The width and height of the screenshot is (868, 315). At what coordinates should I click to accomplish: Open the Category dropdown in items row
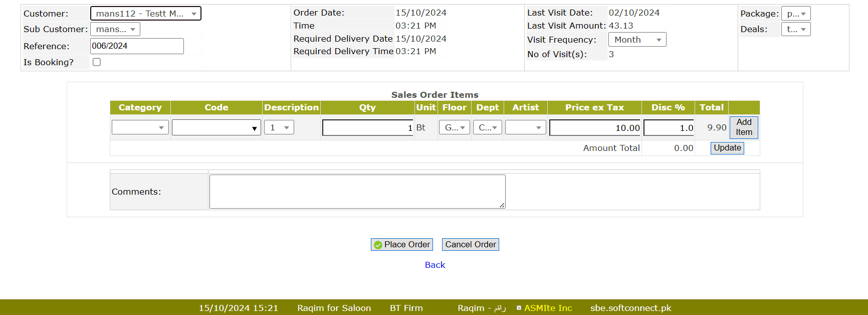(x=140, y=128)
